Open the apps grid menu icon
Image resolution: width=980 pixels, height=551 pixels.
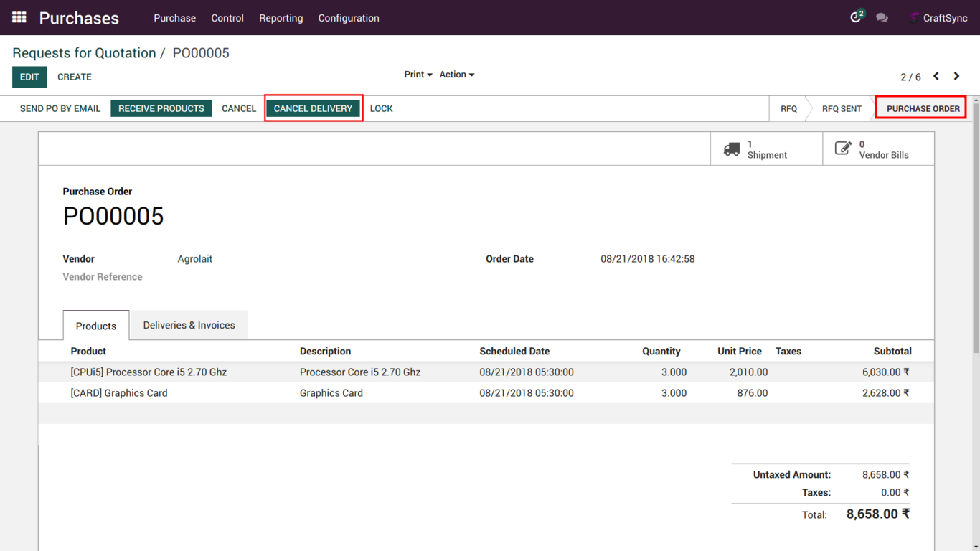(19, 17)
